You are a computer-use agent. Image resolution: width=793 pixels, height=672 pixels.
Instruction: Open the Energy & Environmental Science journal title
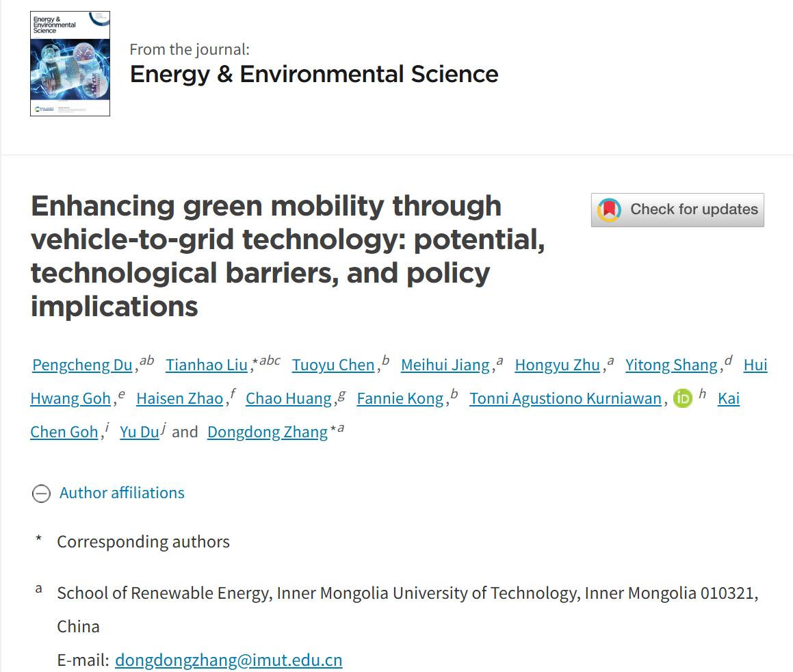[x=314, y=74]
